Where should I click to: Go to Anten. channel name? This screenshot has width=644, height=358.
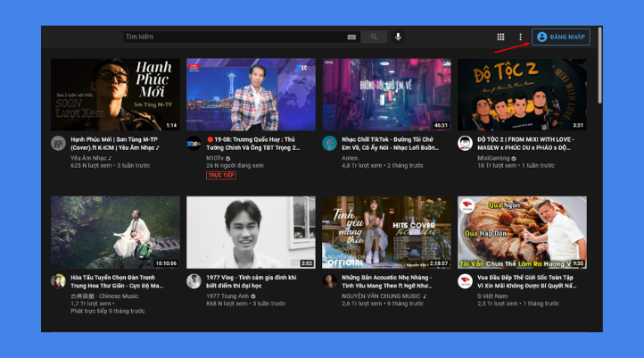[351, 158]
